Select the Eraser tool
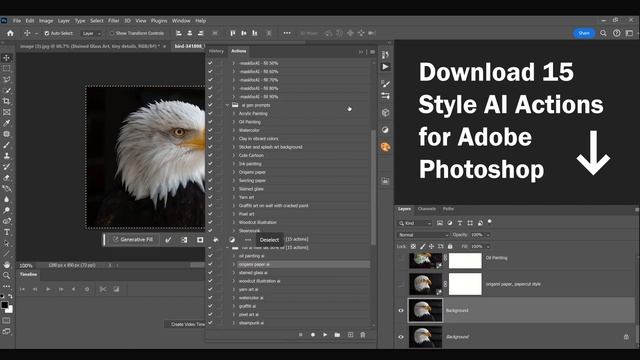This screenshot has height=360, width=640. [x=7, y=178]
